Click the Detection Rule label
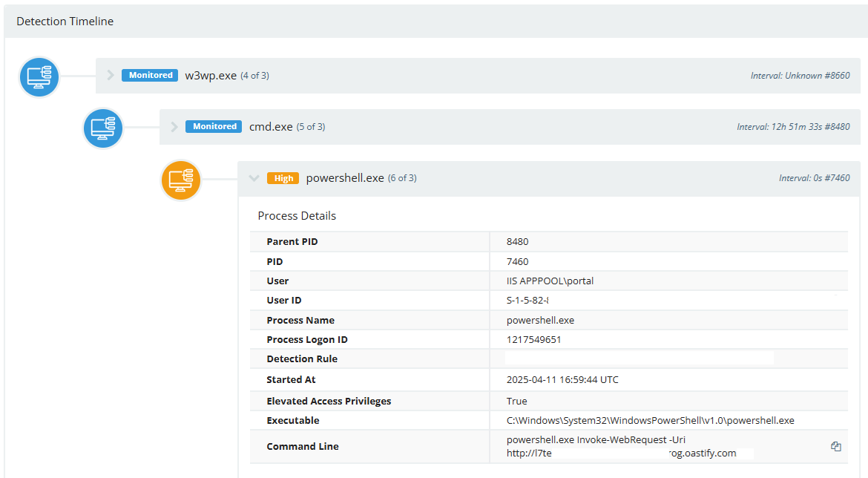 point(302,359)
